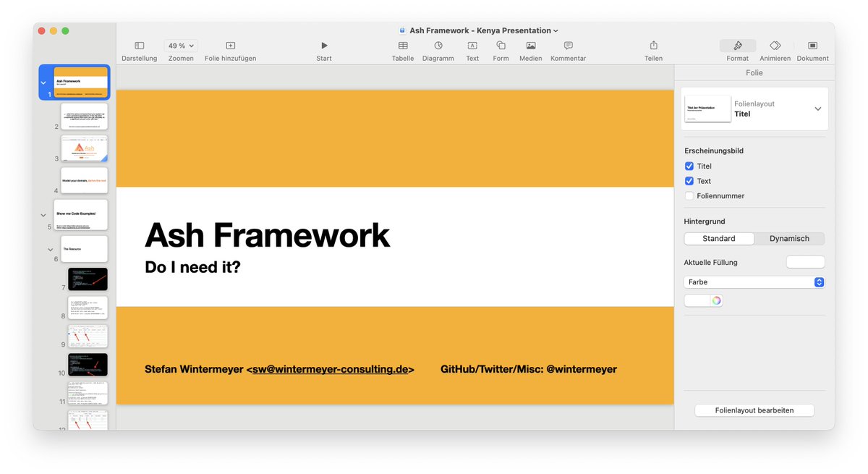Viewport: 868px width, 474px height.
Task: Click the 'Do I need it?' subtitle
Action: tap(192, 267)
